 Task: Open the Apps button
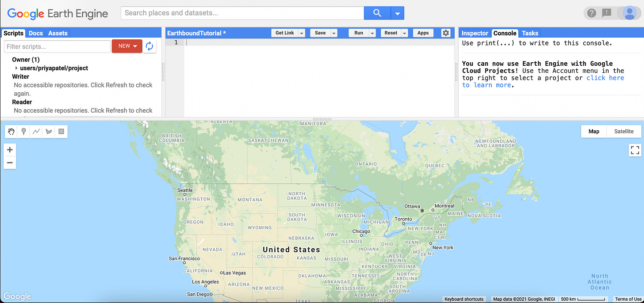coord(423,33)
